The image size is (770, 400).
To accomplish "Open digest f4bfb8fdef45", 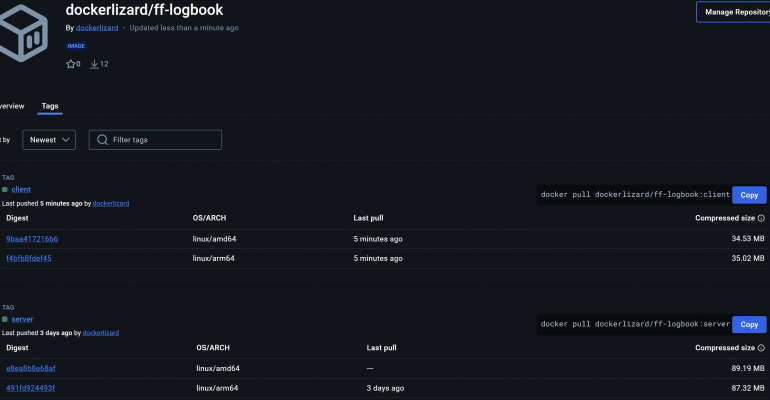I will [x=28, y=258].
